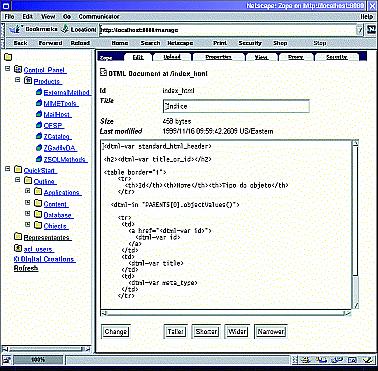Open the Bookmarks icon in the toolbar

coord(15,30)
